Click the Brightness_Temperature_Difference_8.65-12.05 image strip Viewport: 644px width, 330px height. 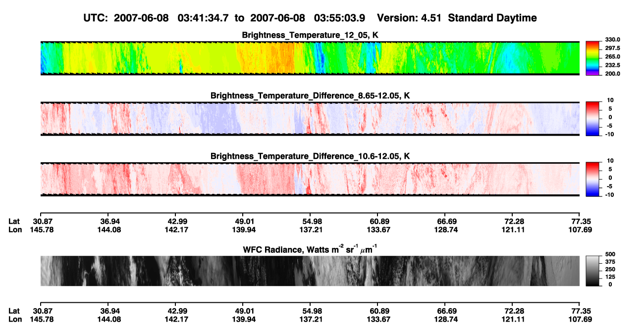coord(310,119)
